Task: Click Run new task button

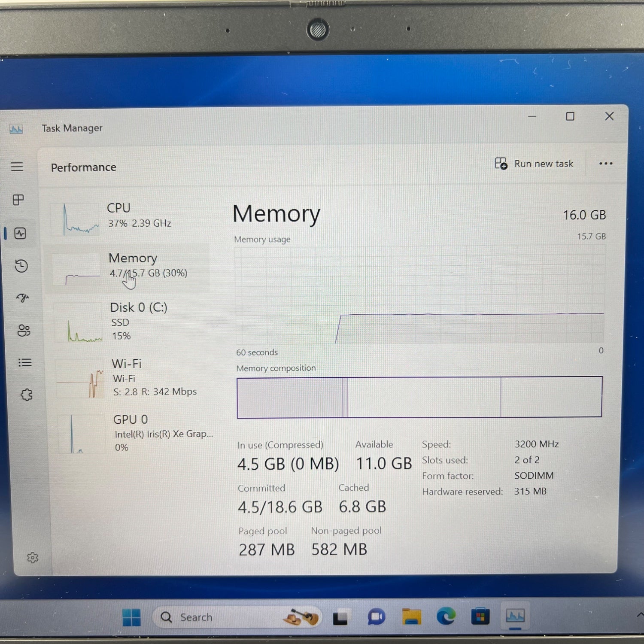Action: coord(534,164)
